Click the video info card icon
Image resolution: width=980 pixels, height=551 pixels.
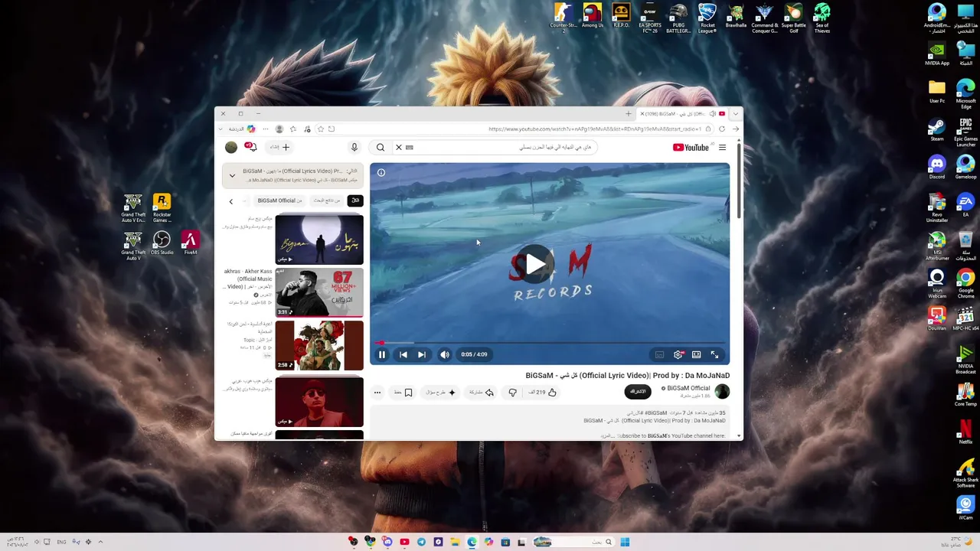(x=381, y=173)
